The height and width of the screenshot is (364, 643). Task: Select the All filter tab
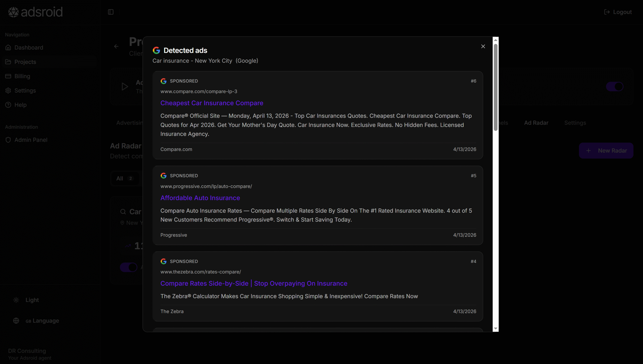124,178
